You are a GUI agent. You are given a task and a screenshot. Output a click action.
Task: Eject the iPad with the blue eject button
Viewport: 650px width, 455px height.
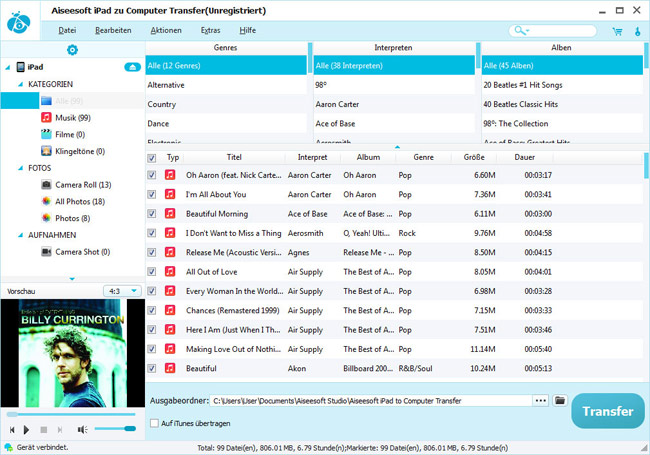tap(132, 67)
